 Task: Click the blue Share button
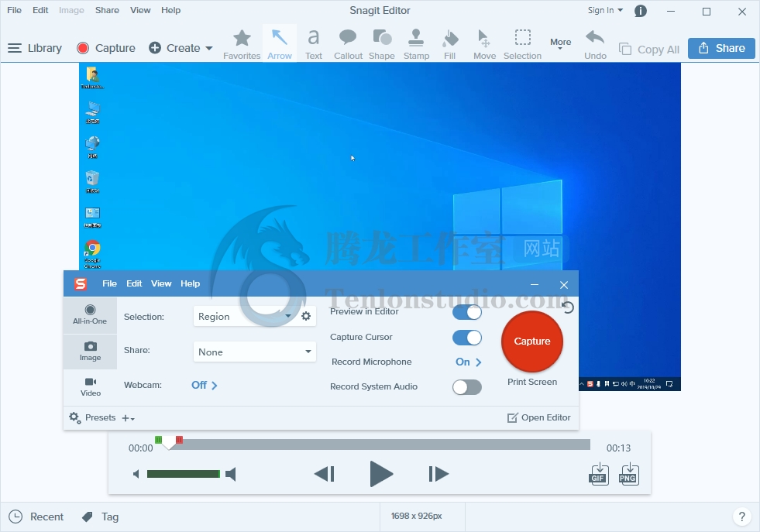[721, 48]
